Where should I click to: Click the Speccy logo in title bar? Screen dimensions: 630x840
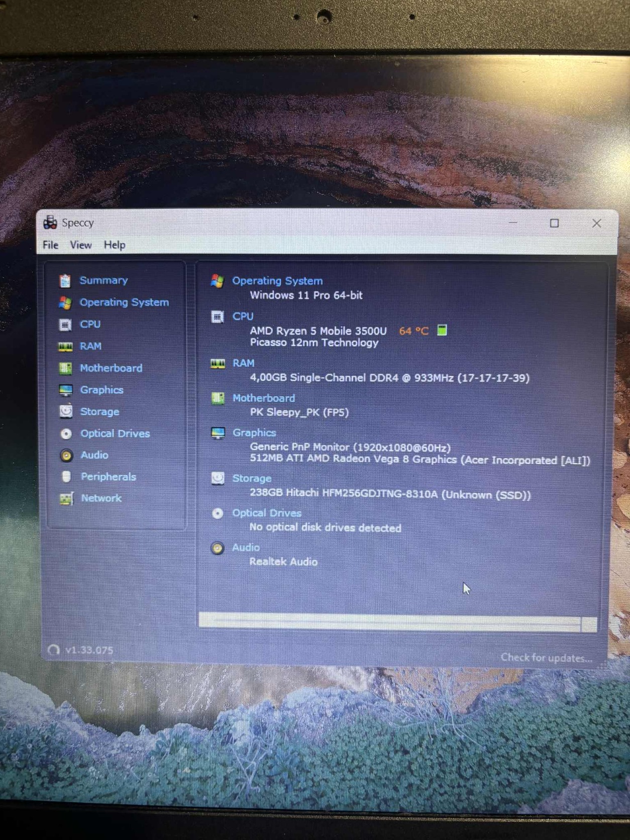point(50,223)
